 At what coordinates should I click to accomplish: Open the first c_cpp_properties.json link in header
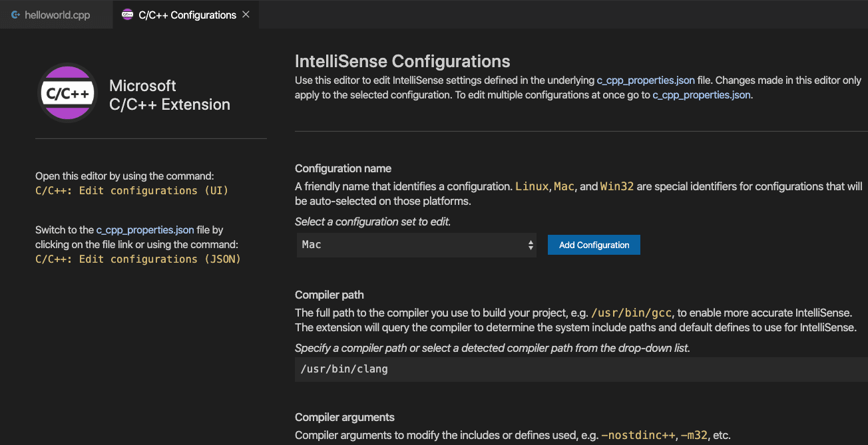(645, 80)
